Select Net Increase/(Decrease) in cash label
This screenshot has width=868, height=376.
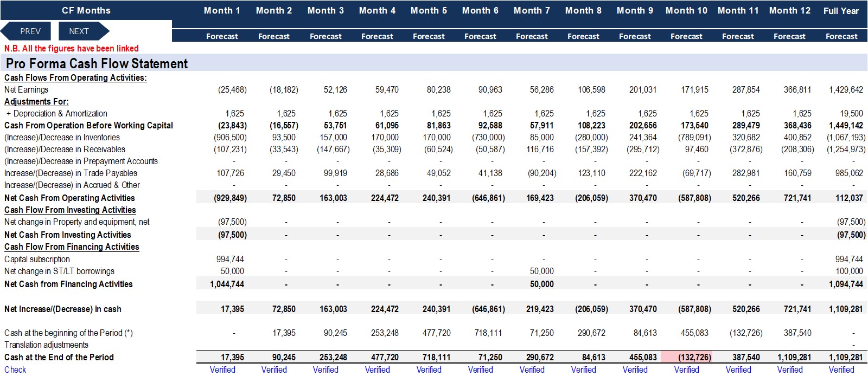(62, 309)
